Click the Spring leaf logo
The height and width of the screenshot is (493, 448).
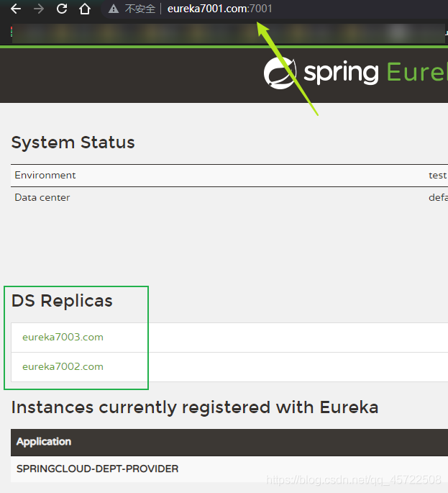pos(280,73)
